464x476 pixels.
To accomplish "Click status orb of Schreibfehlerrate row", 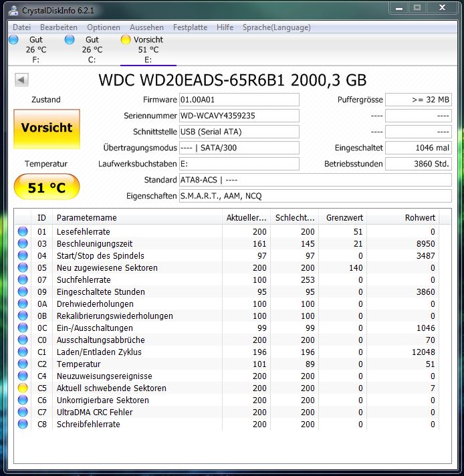I will pos(23,424).
